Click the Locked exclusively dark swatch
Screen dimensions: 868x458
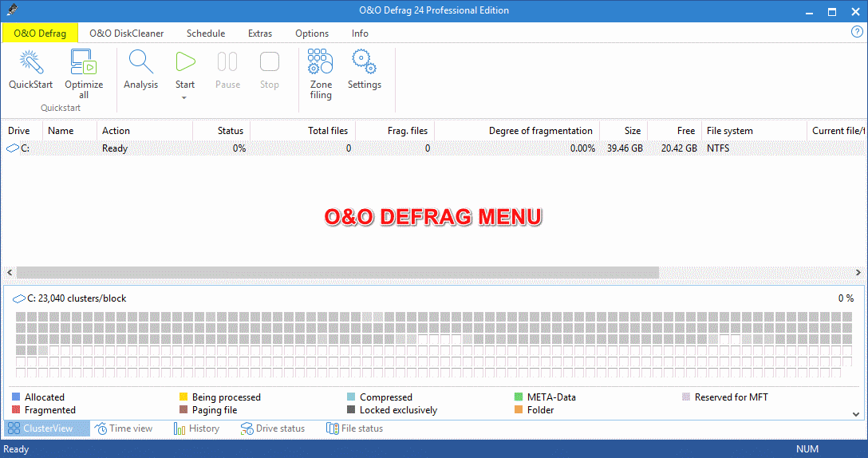click(351, 409)
